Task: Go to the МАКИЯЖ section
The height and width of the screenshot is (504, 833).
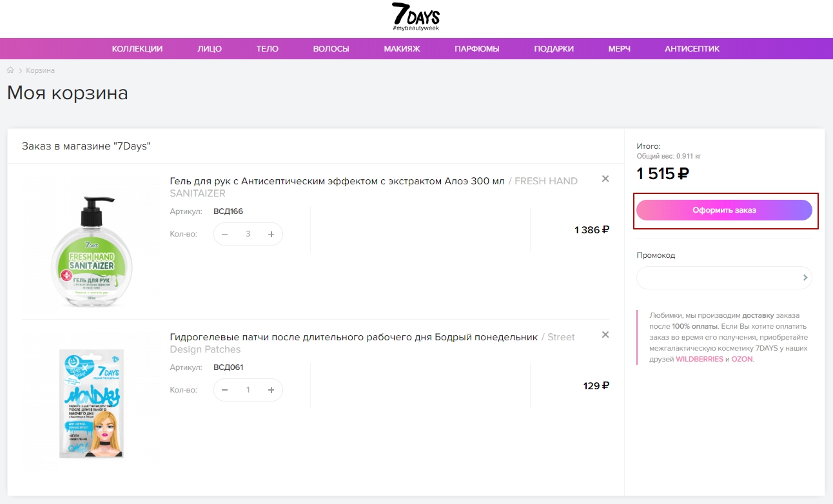Action: pyautogui.click(x=402, y=49)
